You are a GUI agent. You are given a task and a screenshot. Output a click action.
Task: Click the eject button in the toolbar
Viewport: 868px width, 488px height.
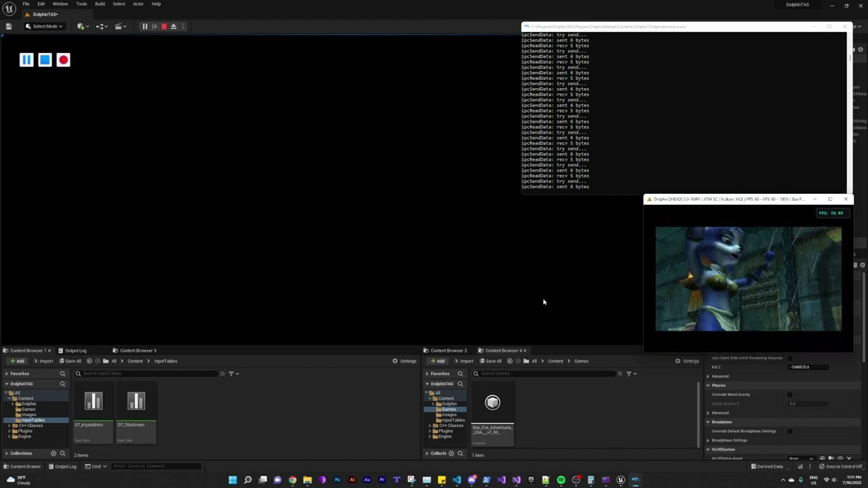(173, 26)
